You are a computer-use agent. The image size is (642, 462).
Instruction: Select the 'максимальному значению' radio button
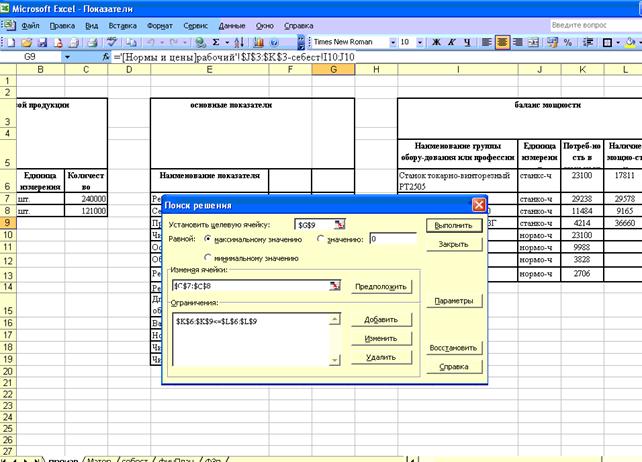tap(208, 239)
